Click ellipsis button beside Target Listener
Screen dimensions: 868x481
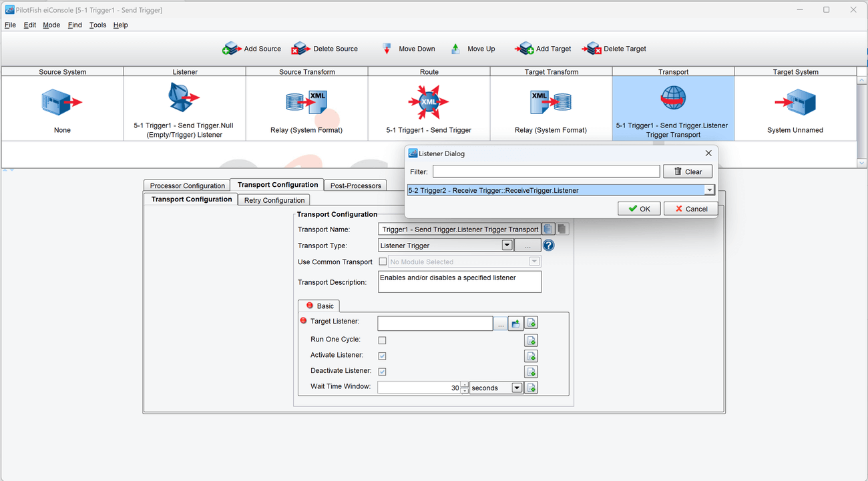(x=501, y=324)
